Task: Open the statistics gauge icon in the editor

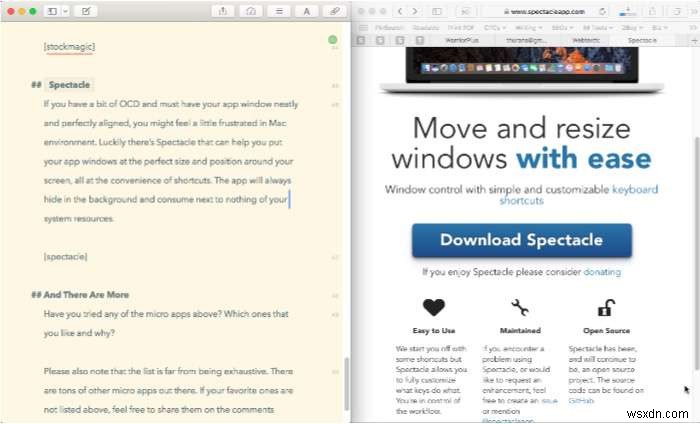Action: point(251,11)
